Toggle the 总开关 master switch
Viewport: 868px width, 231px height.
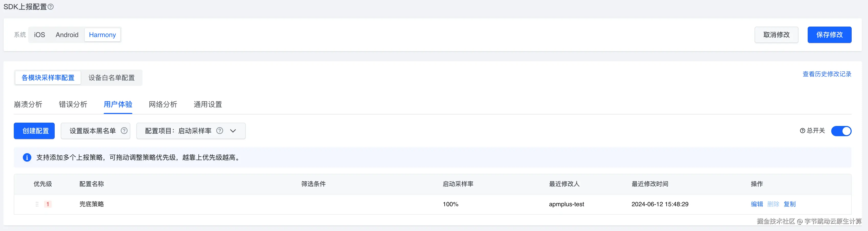[841, 131]
